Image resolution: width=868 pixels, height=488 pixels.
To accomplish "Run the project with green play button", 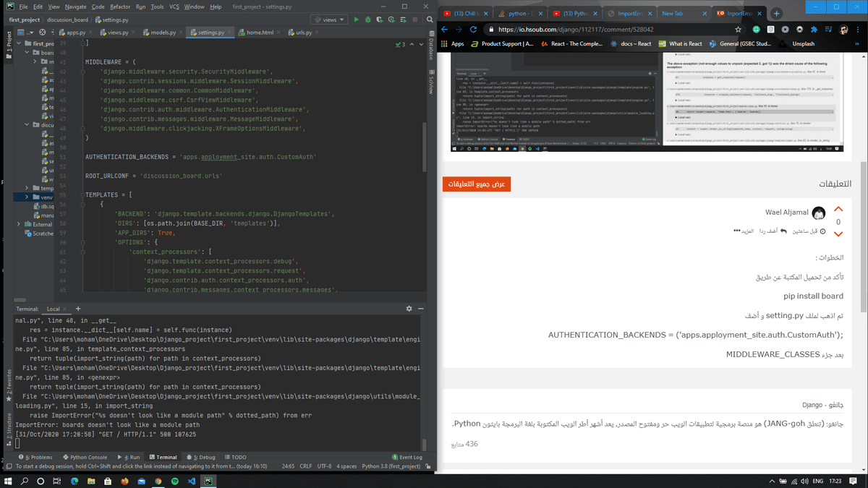I will click(x=356, y=20).
